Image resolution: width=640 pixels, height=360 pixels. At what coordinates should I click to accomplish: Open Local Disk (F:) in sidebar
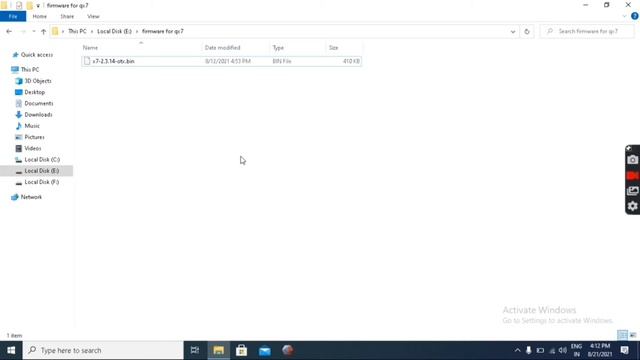point(41,182)
